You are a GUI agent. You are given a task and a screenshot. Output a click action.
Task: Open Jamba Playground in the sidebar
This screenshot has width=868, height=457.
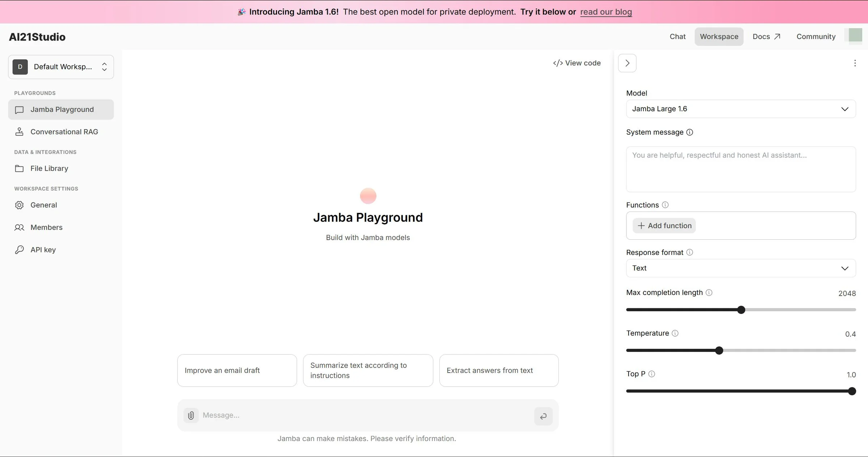click(x=61, y=110)
